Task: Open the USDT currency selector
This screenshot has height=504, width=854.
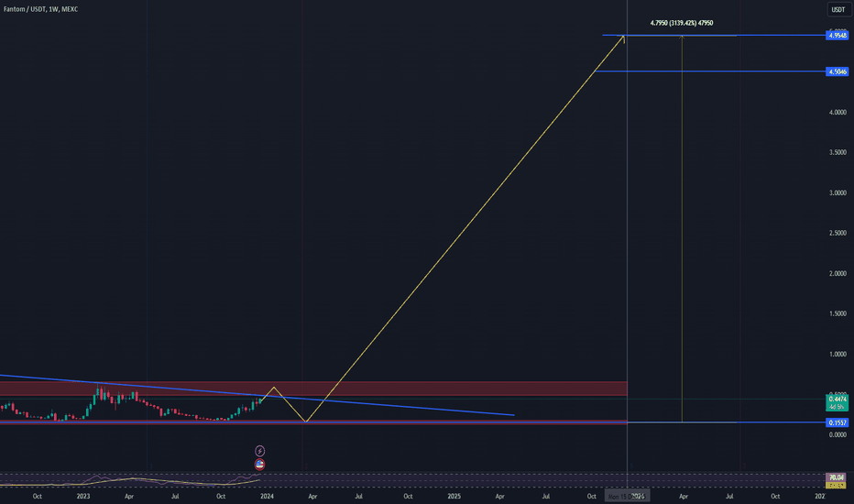Action: coord(838,10)
